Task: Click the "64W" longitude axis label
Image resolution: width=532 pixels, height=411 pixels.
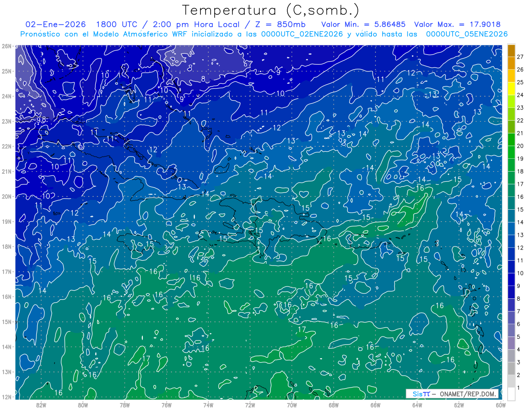Action: tap(417, 404)
